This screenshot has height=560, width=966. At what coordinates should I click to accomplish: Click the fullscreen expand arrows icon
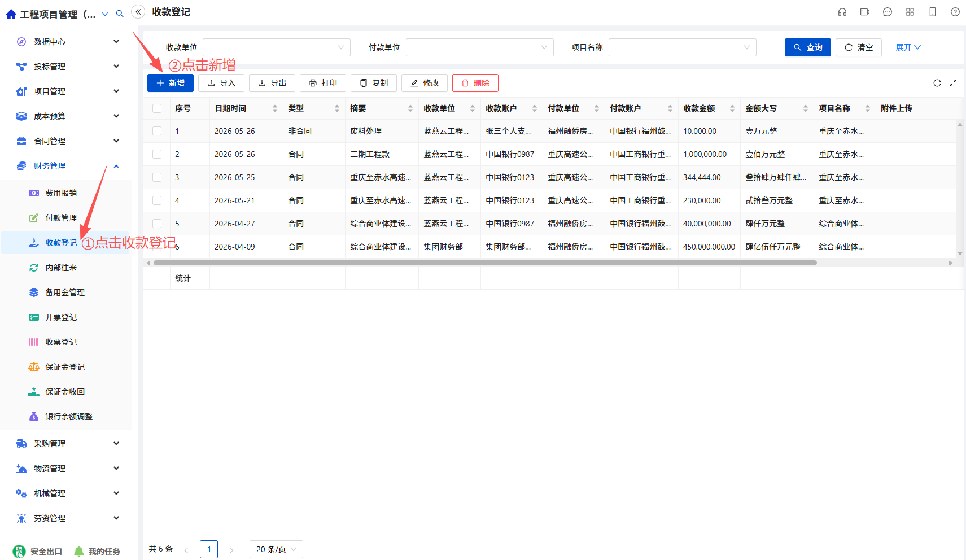point(953,83)
